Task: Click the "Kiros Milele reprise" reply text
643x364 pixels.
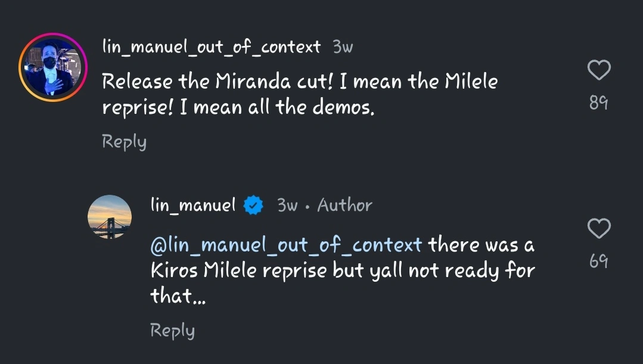Action: tap(238, 271)
